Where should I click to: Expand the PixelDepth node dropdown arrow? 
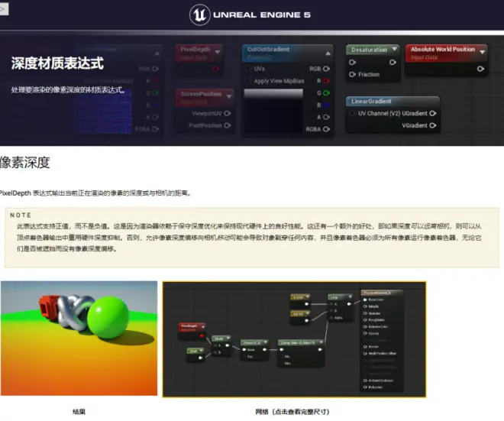click(217, 53)
